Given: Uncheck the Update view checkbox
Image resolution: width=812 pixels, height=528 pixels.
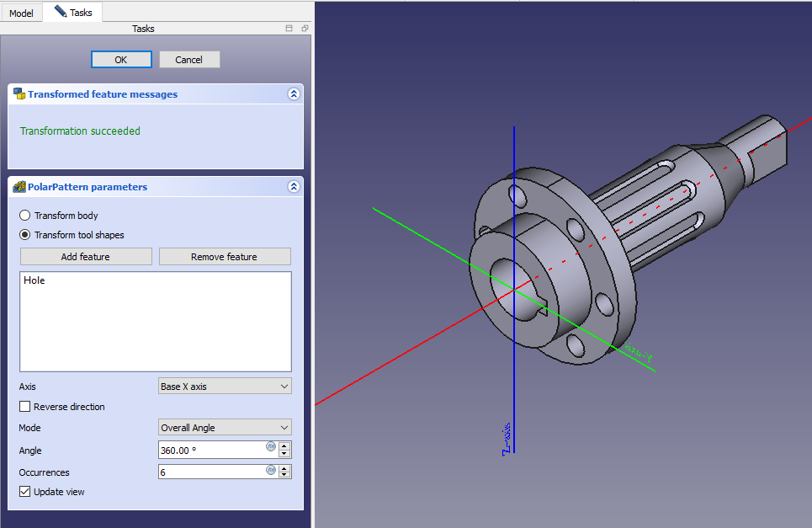Looking at the screenshot, I should click(25, 492).
